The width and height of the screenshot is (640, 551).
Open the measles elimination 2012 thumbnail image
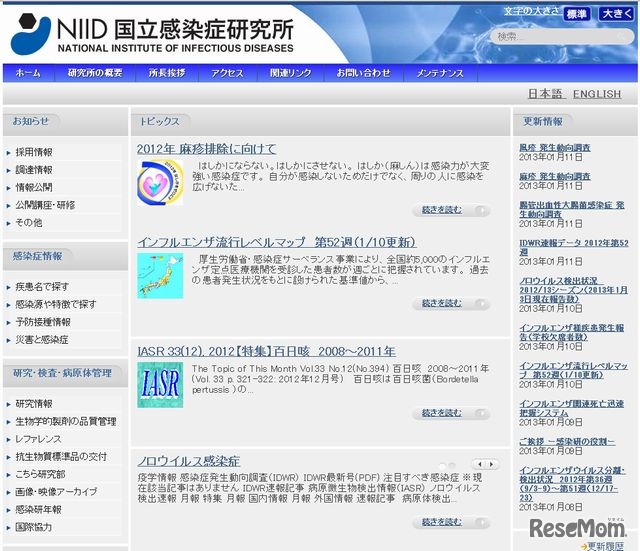pos(160,182)
